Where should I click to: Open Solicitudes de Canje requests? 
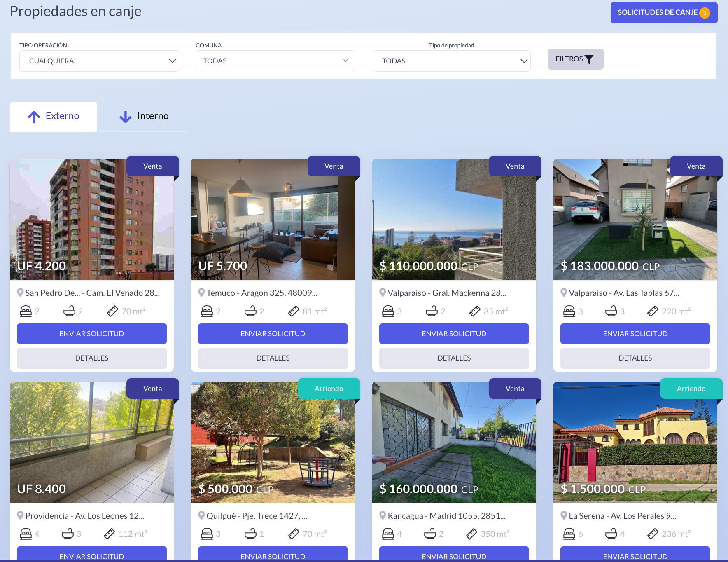pos(664,13)
